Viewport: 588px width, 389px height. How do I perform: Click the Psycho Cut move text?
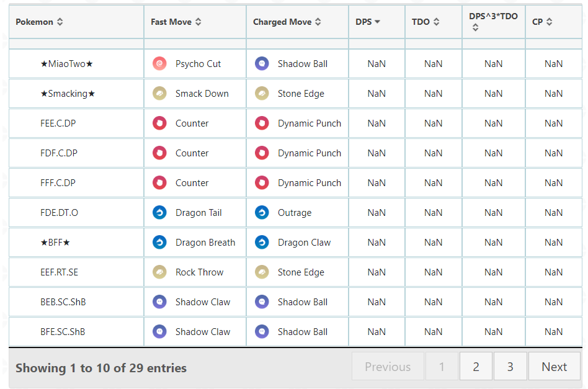coord(198,64)
